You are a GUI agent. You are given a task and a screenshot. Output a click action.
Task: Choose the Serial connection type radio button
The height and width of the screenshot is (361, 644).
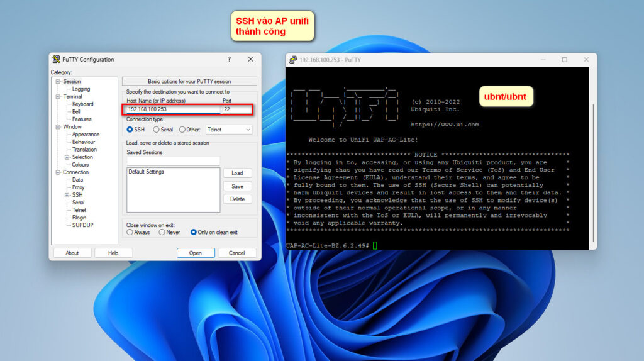coord(156,130)
